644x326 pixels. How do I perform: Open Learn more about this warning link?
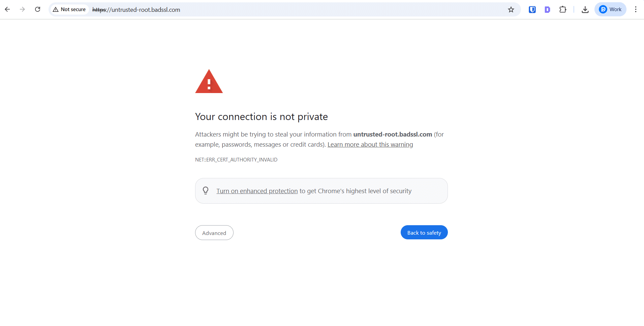(370, 144)
